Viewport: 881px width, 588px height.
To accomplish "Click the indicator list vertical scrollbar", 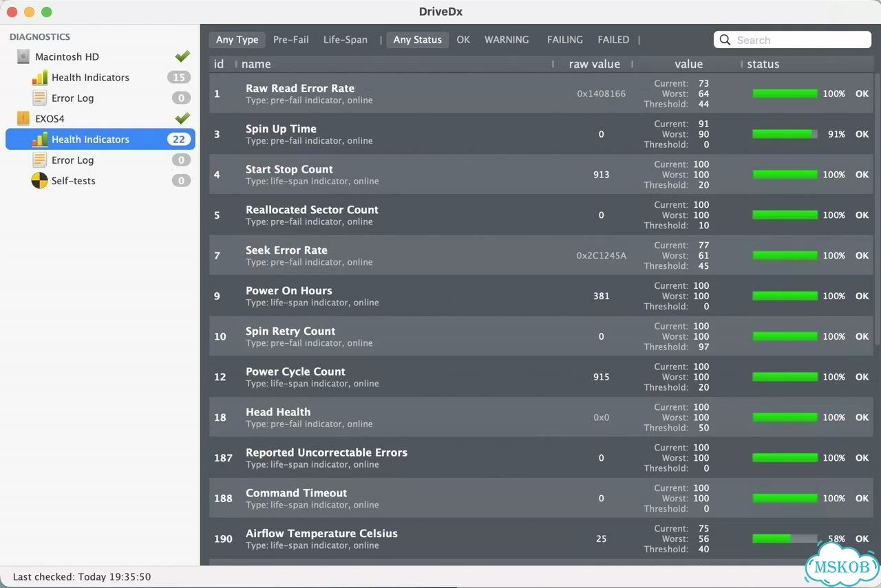I will (877, 208).
